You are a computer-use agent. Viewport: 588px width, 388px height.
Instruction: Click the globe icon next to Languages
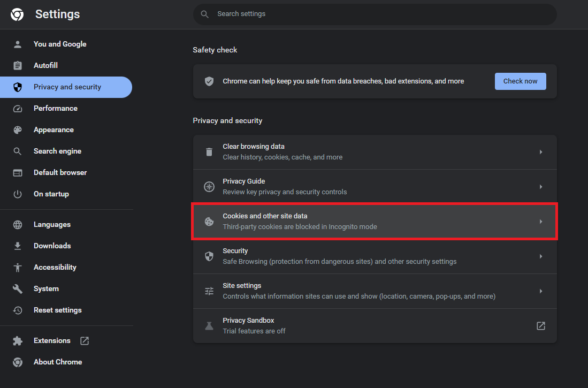click(17, 224)
